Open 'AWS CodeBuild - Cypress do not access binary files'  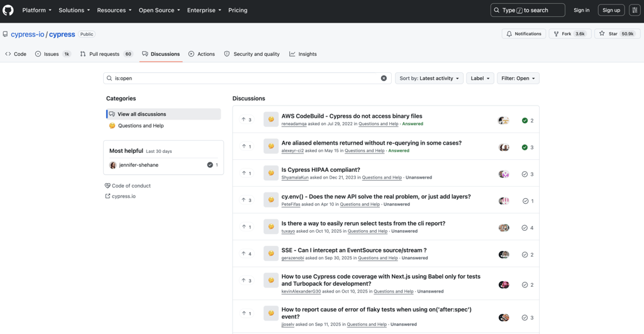(x=352, y=116)
